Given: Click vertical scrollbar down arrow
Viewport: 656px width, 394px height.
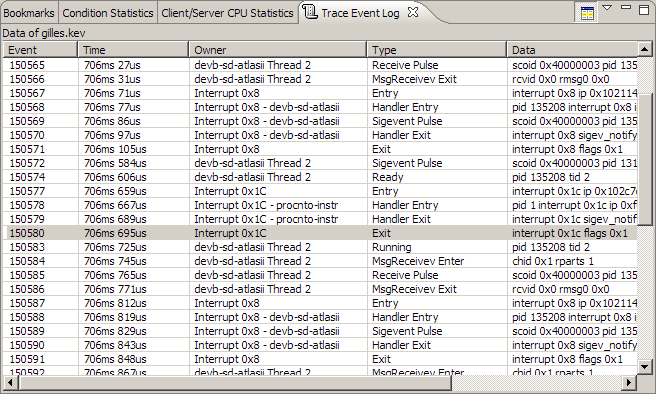Looking at the screenshot, I should click(645, 367).
